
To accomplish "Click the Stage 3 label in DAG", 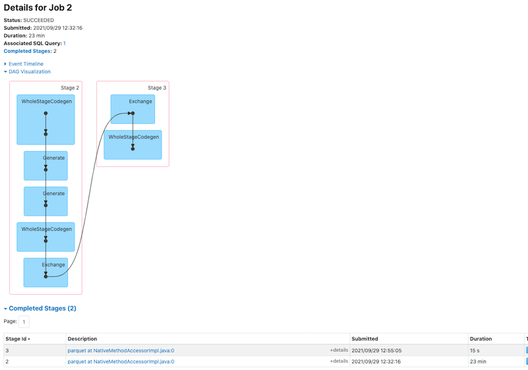I will pyautogui.click(x=157, y=88).
